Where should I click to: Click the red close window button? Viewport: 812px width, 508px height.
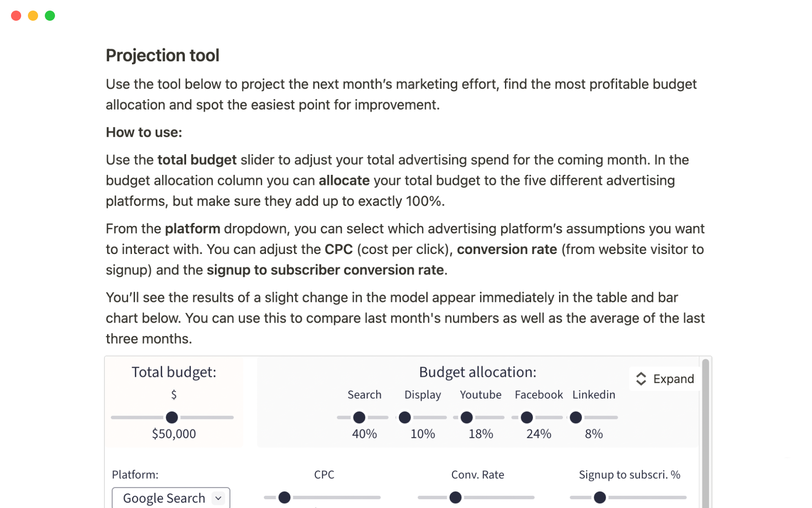[16, 16]
